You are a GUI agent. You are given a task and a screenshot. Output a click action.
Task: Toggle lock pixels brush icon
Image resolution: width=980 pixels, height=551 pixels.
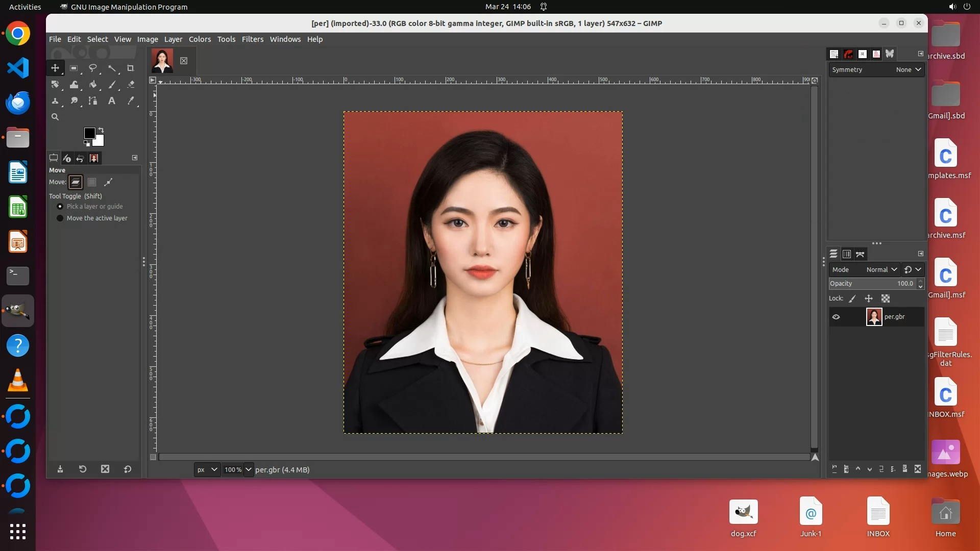tap(852, 298)
